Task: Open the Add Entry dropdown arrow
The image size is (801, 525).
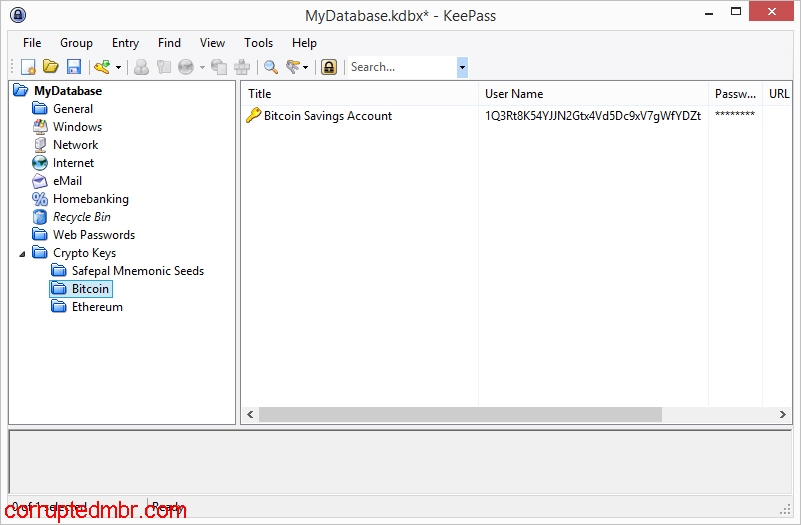Action: pyautogui.click(x=118, y=67)
